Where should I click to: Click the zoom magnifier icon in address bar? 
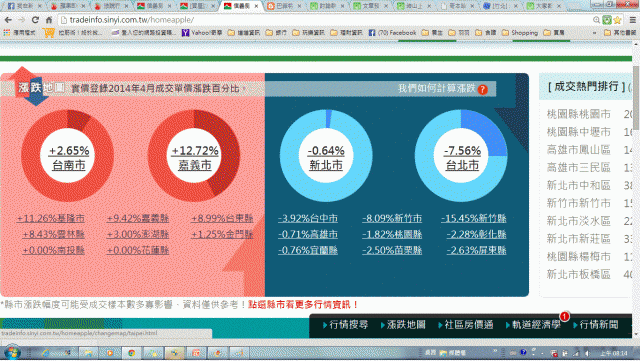[596, 20]
